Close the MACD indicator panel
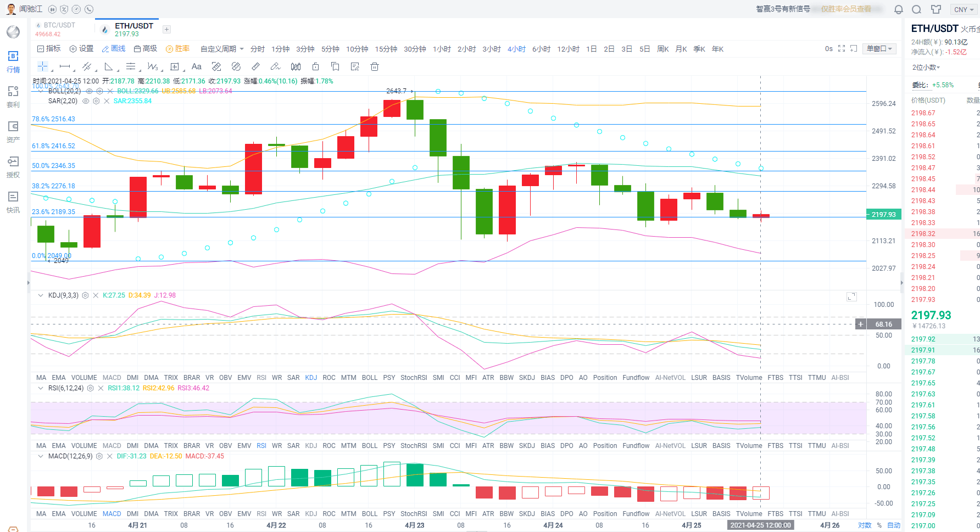980x532 pixels. click(109, 456)
